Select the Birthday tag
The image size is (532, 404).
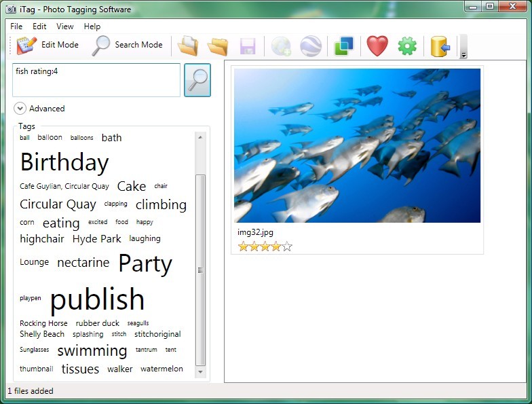tap(64, 162)
